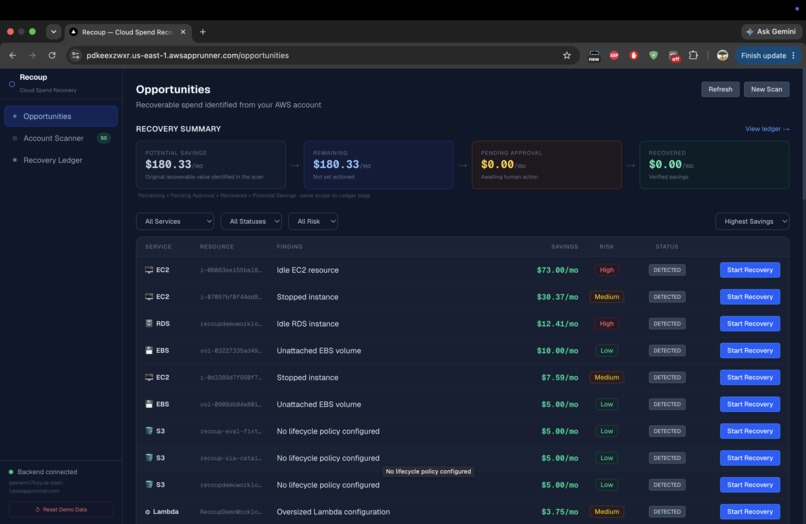Click the Recoup logo in sidebar
The width and height of the screenshot is (806, 524).
(12, 84)
